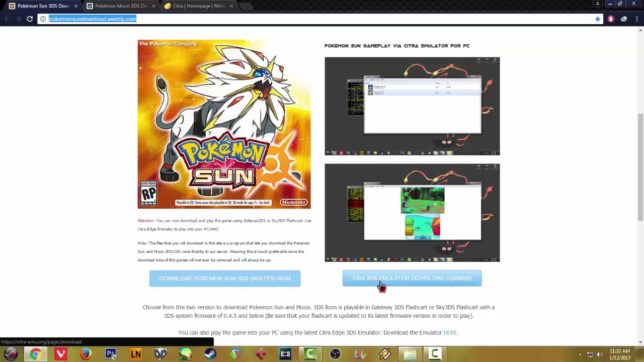Open Steam in the taskbar

[x=210, y=354]
